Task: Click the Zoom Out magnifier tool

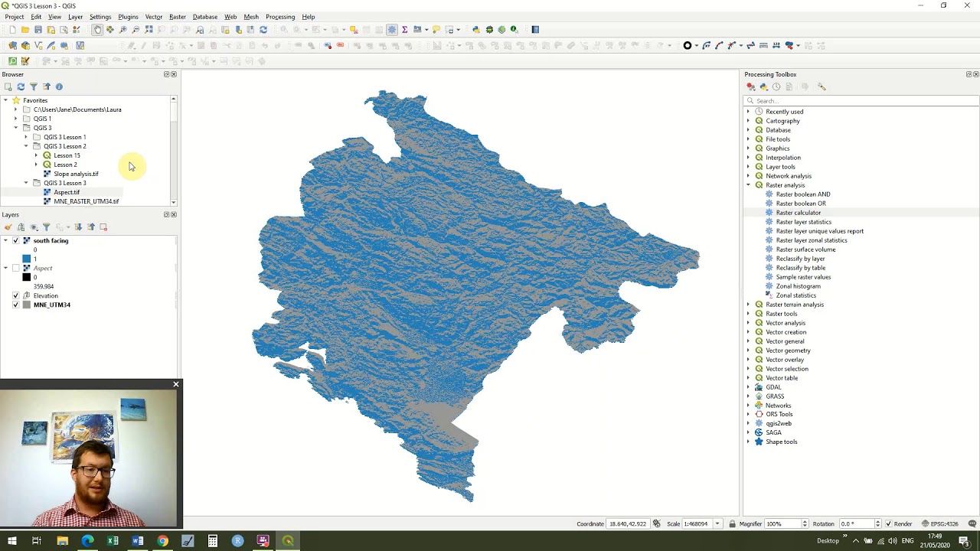Action: tap(136, 30)
